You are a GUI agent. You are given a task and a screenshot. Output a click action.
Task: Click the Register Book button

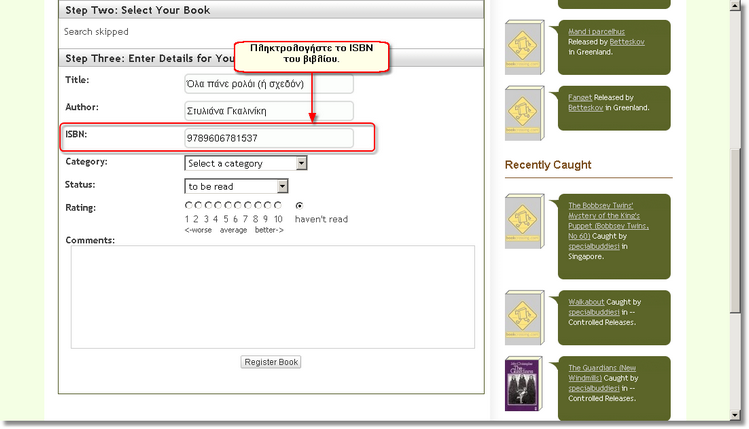click(x=271, y=362)
